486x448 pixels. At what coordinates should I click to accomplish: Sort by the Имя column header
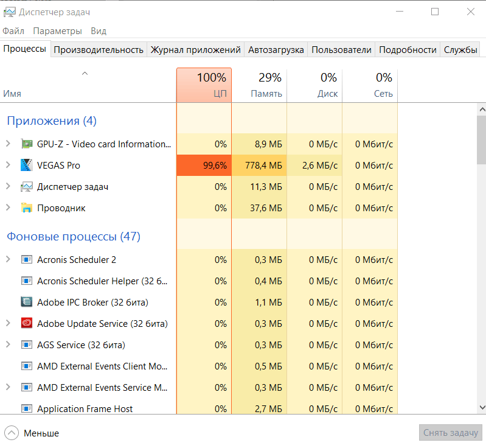point(88,85)
